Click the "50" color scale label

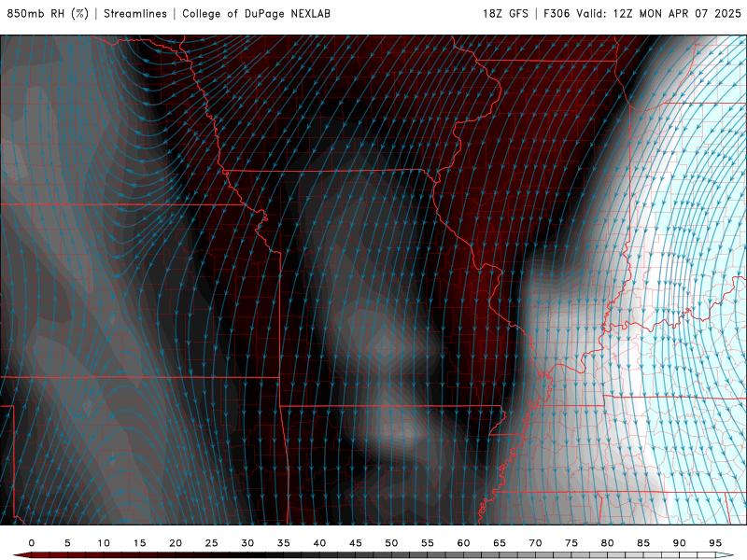[x=391, y=543]
